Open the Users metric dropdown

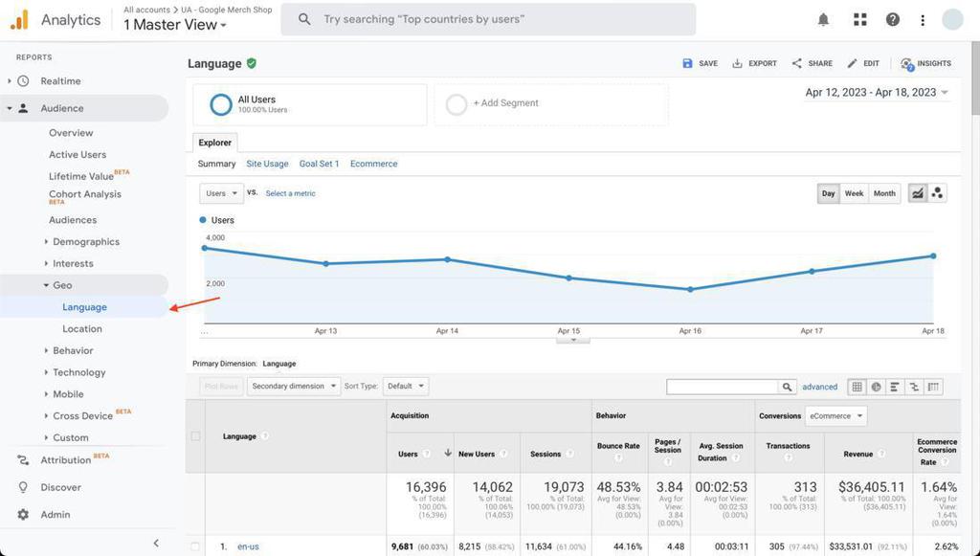(221, 193)
